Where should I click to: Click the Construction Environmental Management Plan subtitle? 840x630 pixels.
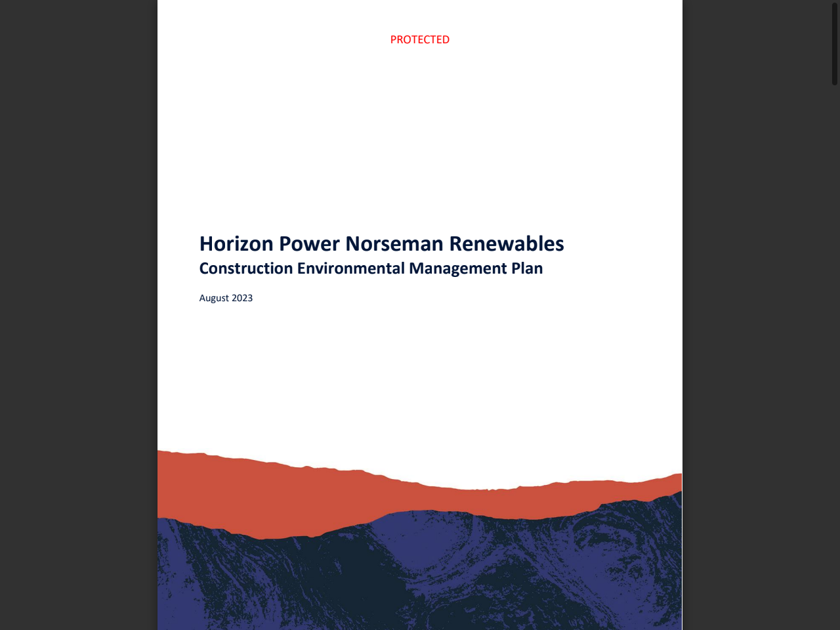tap(371, 268)
